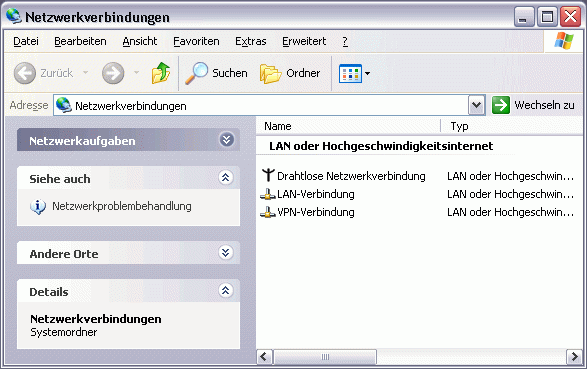The image size is (587, 369).
Task: Click type text of Drahtlose Netzwerkverbindung row
Action: tap(510, 176)
